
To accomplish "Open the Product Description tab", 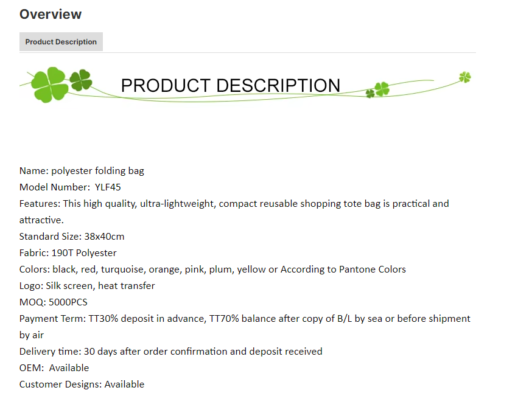I will pos(61,42).
